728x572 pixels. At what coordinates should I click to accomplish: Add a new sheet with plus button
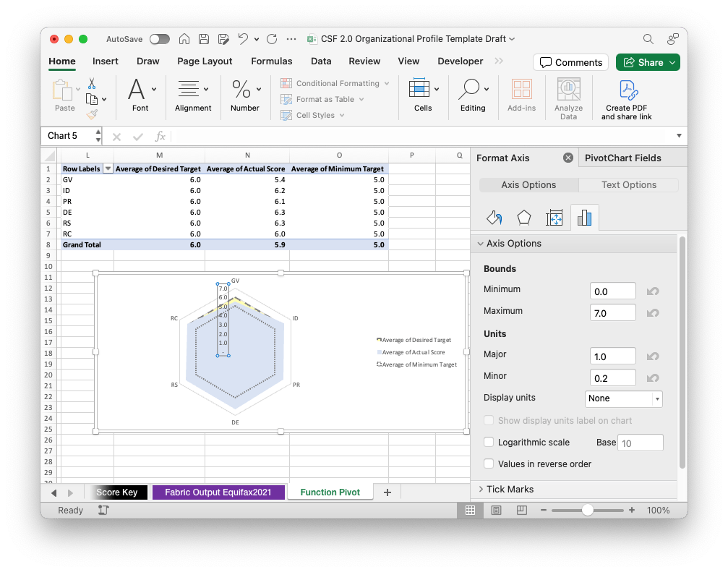tap(387, 492)
